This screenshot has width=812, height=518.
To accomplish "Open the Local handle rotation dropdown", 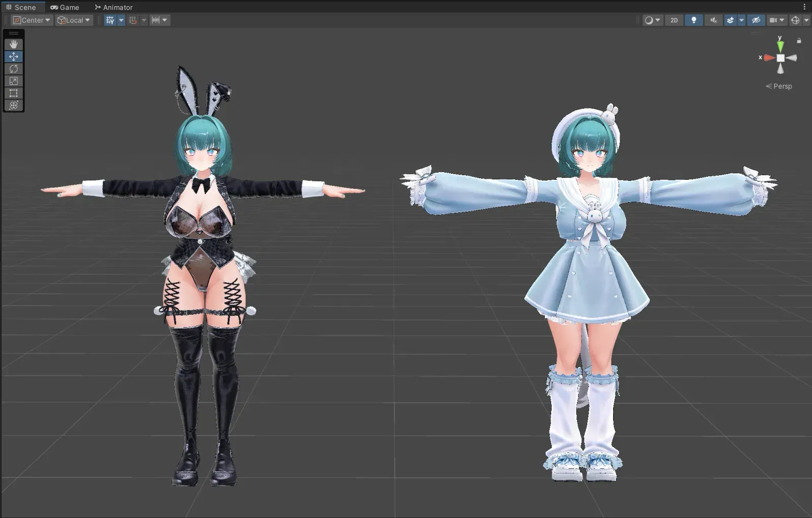I will pyautogui.click(x=74, y=20).
